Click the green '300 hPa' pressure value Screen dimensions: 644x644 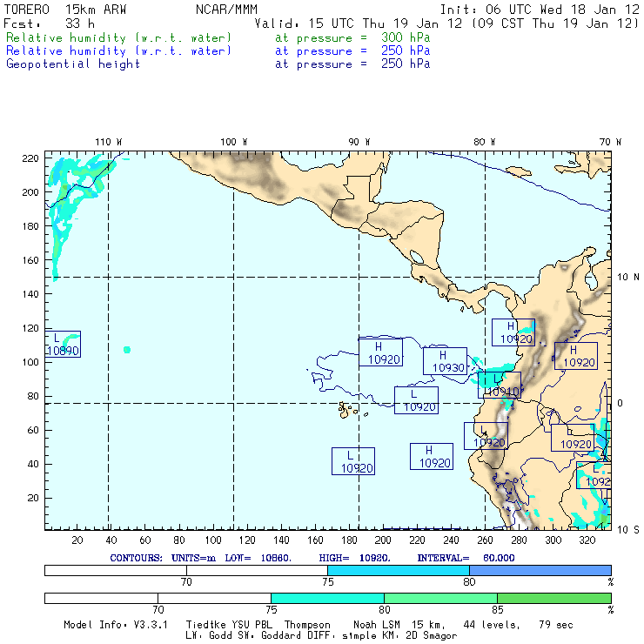(406, 37)
